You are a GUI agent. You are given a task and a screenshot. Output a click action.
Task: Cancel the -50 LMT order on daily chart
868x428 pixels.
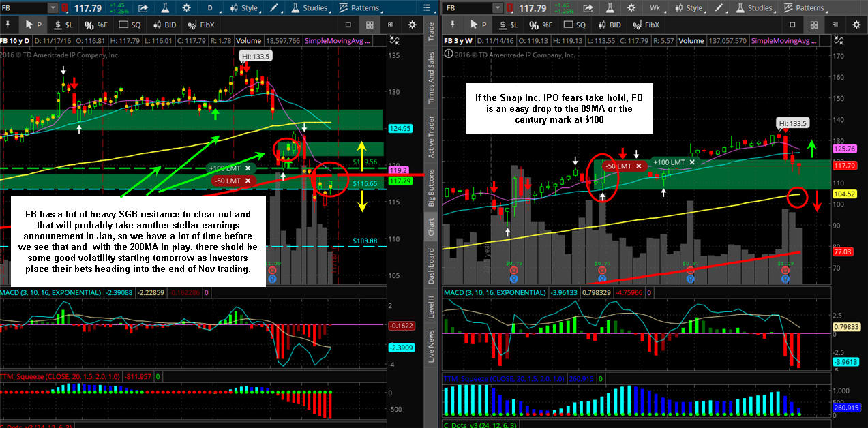[x=247, y=181]
